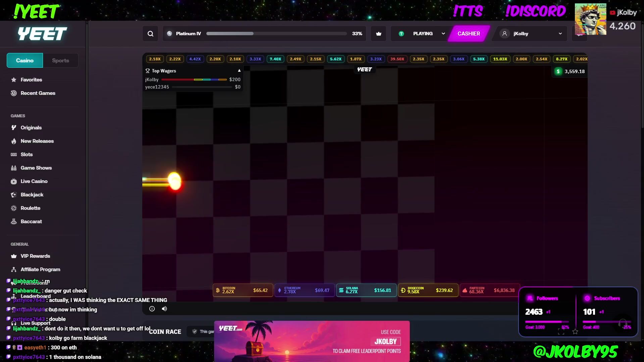Click the Bitcoin coin icon
Viewport: 644px width, 362px height.
coord(218,290)
